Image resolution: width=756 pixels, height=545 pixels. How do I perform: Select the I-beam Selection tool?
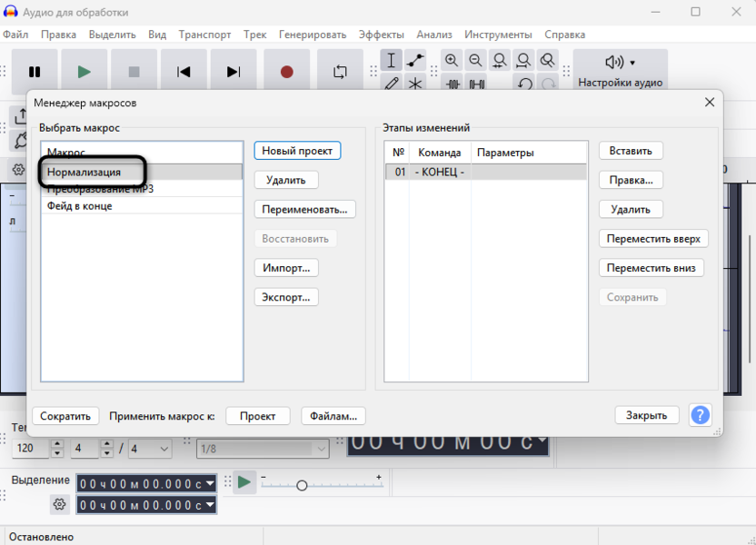coord(391,61)
